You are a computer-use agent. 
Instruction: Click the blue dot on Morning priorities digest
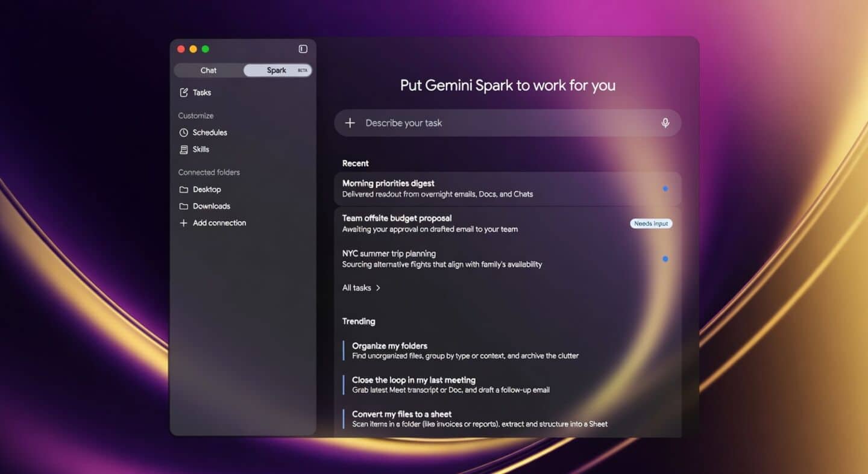click(665, 189)
